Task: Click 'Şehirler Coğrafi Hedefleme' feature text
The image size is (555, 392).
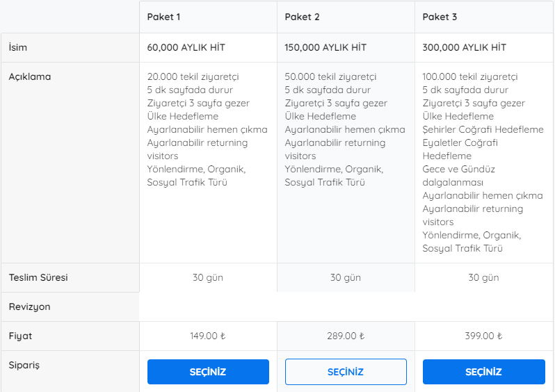Action: [483, 129]
